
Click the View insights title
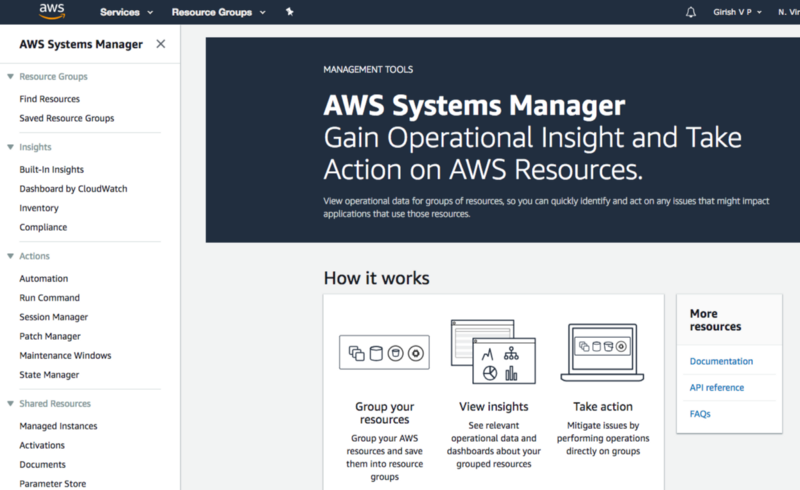[x=493, y=407]
